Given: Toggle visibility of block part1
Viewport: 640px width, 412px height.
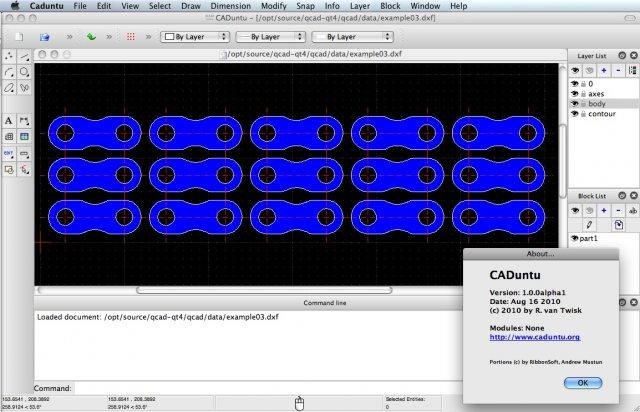Looking at the screenshot, I should pyautogui.click(x=575, y=238).
